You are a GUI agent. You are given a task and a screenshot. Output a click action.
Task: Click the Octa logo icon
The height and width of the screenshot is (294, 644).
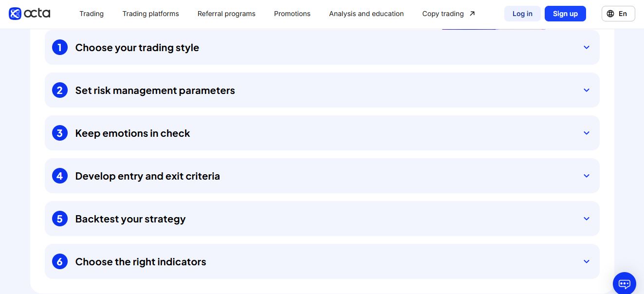[15, 14]
